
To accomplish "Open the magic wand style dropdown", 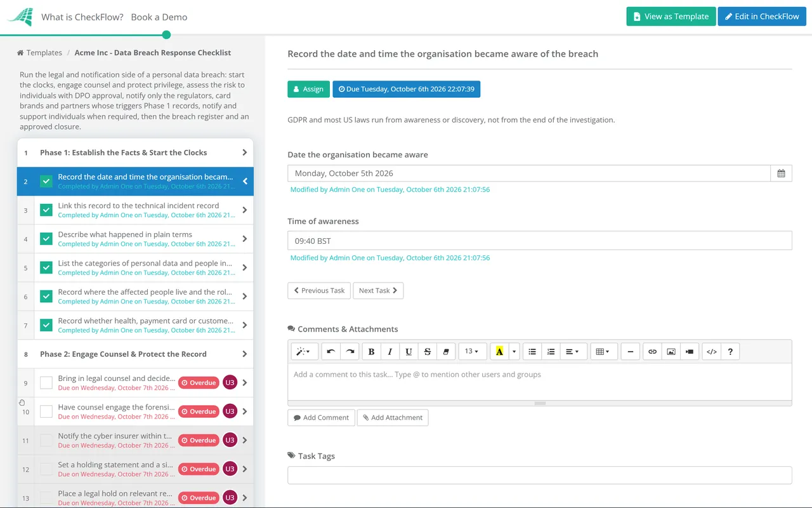I will coord(304,352).
